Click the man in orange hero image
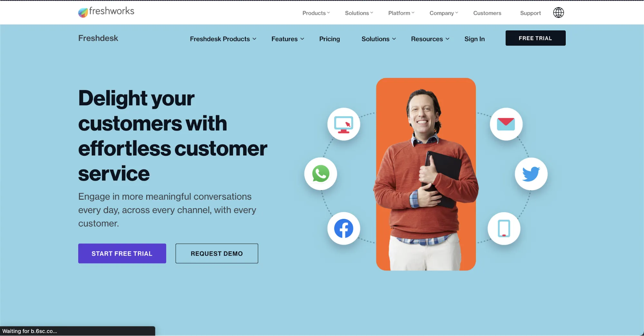 pos(426,174)
